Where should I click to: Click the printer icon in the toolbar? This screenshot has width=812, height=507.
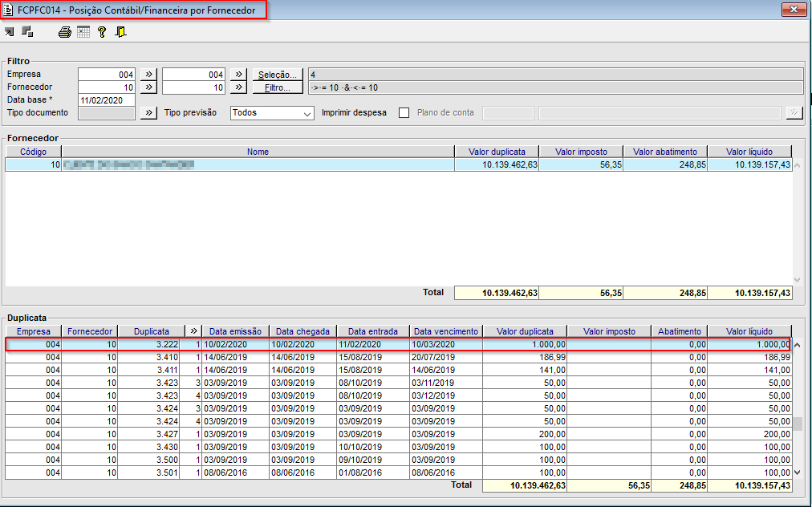[65, 32]
